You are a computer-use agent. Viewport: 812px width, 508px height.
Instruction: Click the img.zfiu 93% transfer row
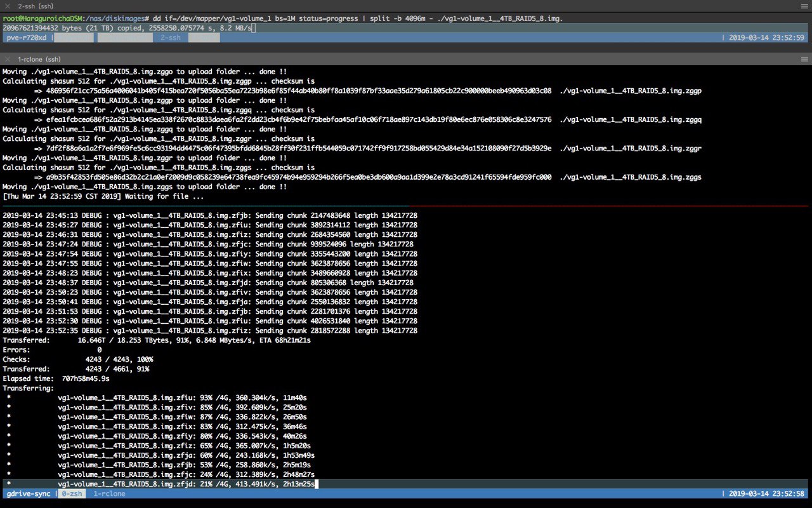click(x=157, y=398)
